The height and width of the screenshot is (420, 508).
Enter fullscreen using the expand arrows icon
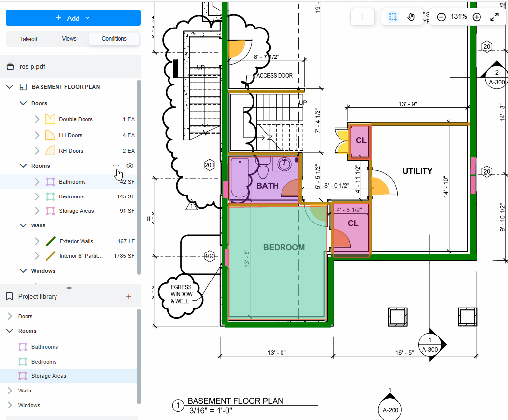(494, 16)
